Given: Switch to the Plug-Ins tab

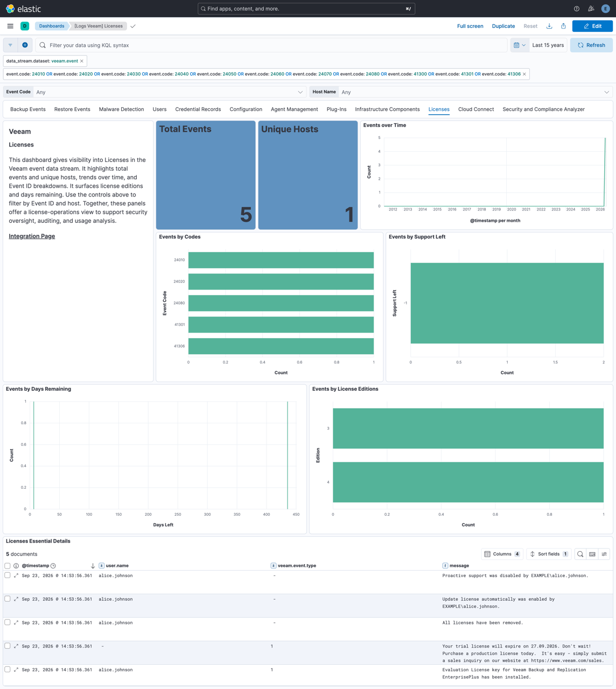Looking at the screenshot, I should pyautogui.click(x=337, y=109).
